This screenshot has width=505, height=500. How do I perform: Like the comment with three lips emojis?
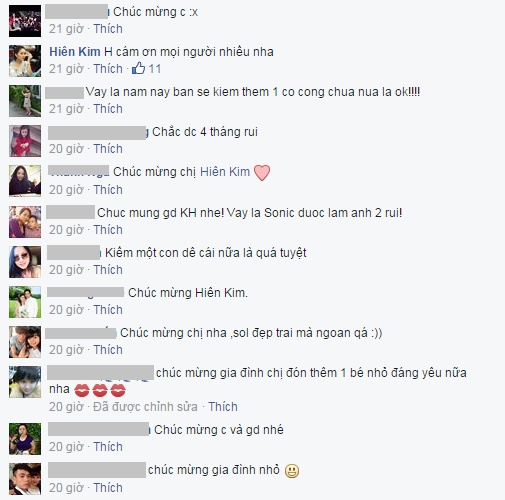[223, 407]
